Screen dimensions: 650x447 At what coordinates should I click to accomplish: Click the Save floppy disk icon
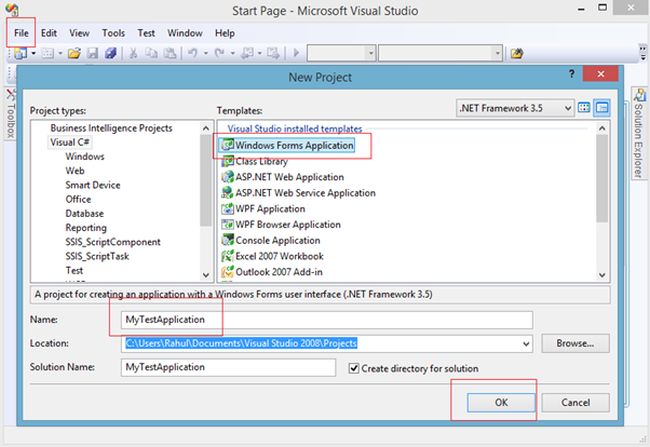pos(92,53)
